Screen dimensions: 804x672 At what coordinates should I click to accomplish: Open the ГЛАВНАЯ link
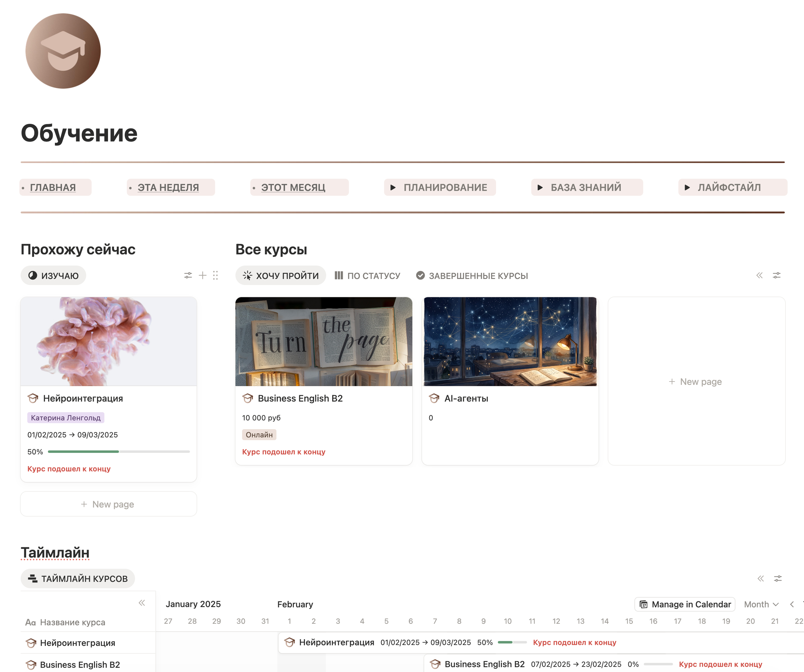[x=53, y=187]
